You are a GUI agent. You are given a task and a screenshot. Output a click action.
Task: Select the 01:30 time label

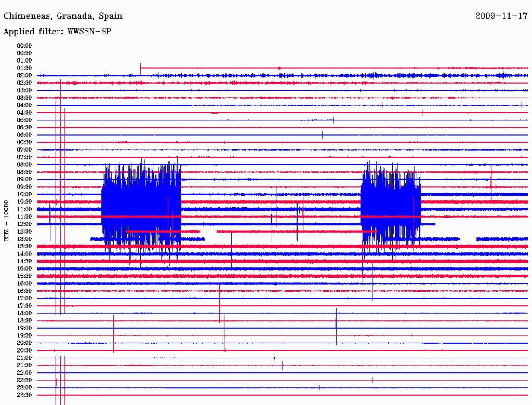(24, 68)
